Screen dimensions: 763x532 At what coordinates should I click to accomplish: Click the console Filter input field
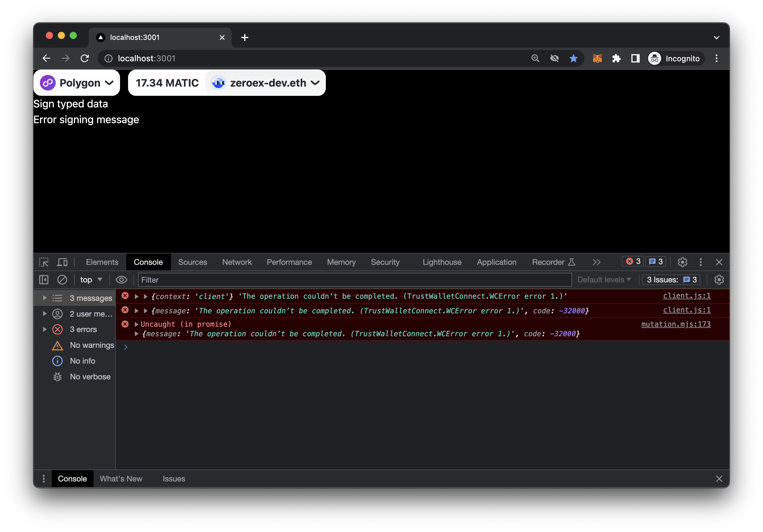354,280
